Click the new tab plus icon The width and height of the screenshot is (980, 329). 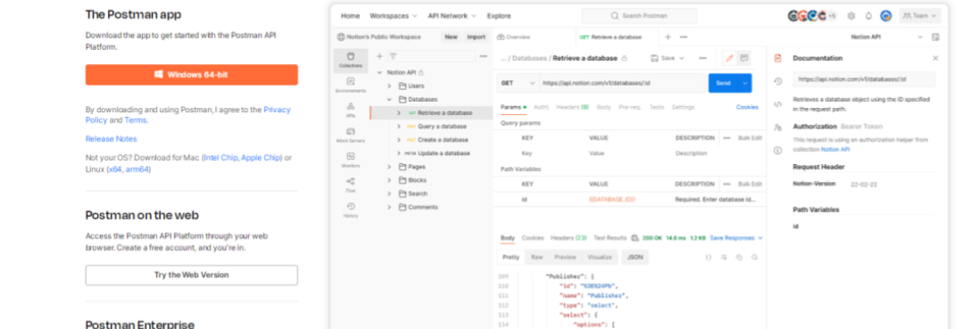pyautogui.click(x=669, y=37)
